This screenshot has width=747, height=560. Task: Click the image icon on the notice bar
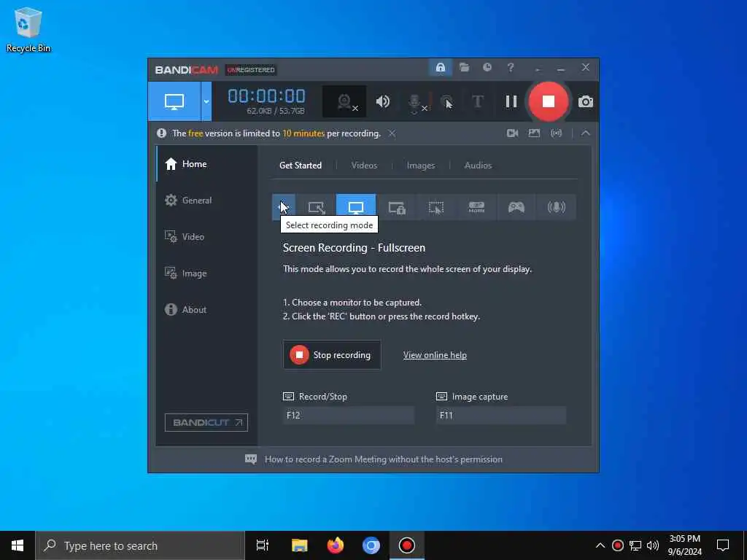click(x=534, y=133)
